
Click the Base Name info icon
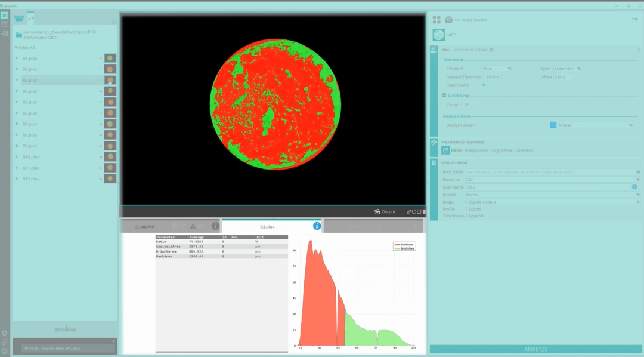(634, 187)
